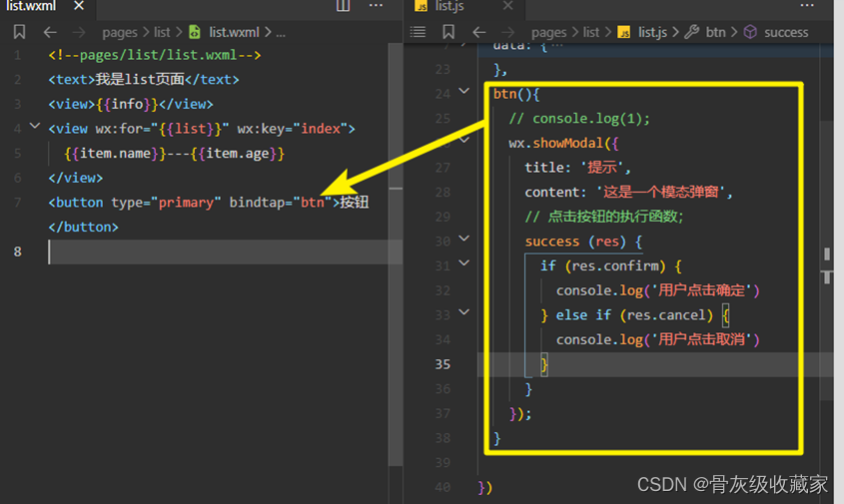This screenshot has width=844, height=504.
Task: Click line number 35 in list.js
Action: pyautogui.click(x=442, y=364)
